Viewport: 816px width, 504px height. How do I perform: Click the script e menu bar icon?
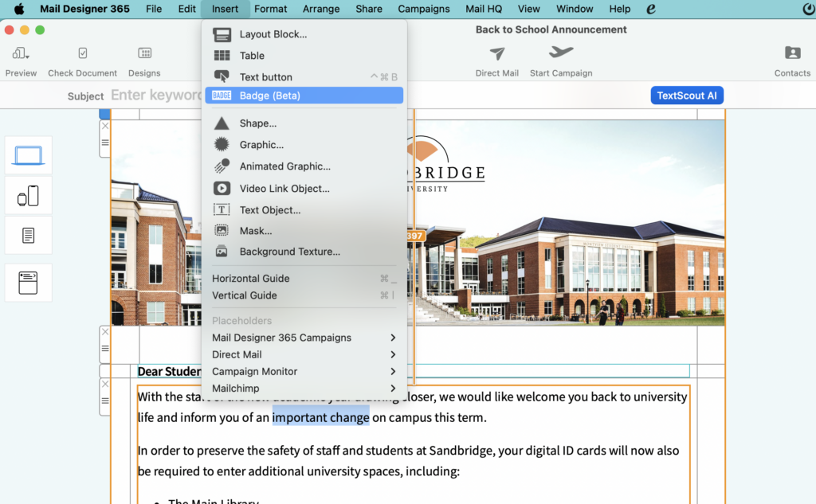point(651,9)
